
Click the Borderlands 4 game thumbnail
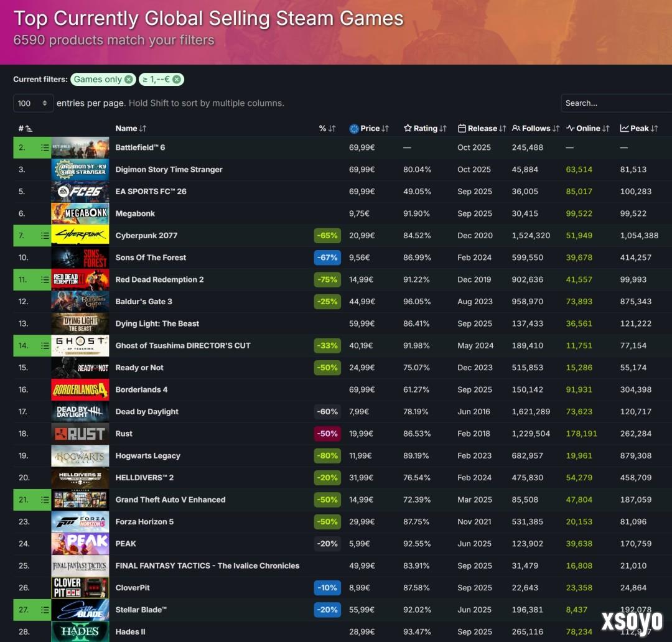click(80, 390)
